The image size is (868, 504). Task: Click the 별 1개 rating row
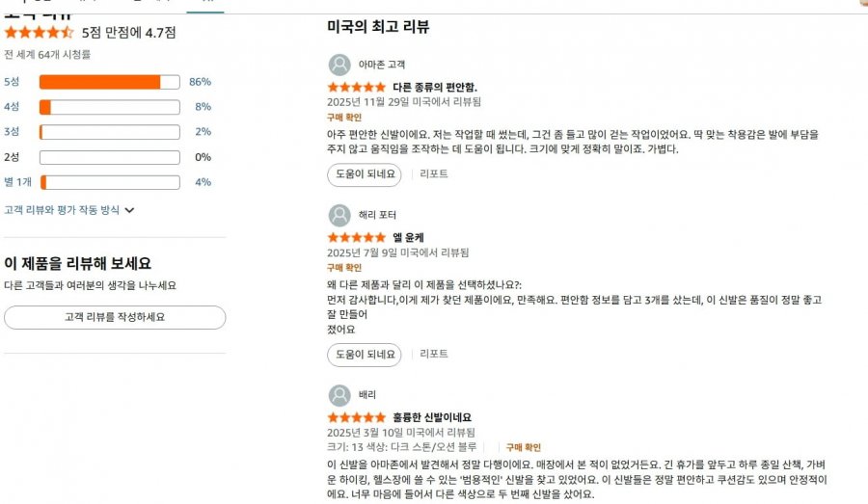(17, 182)
